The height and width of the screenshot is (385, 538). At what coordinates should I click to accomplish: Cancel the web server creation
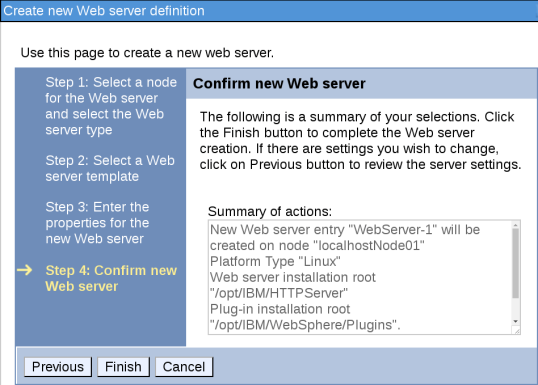[184, 367]
